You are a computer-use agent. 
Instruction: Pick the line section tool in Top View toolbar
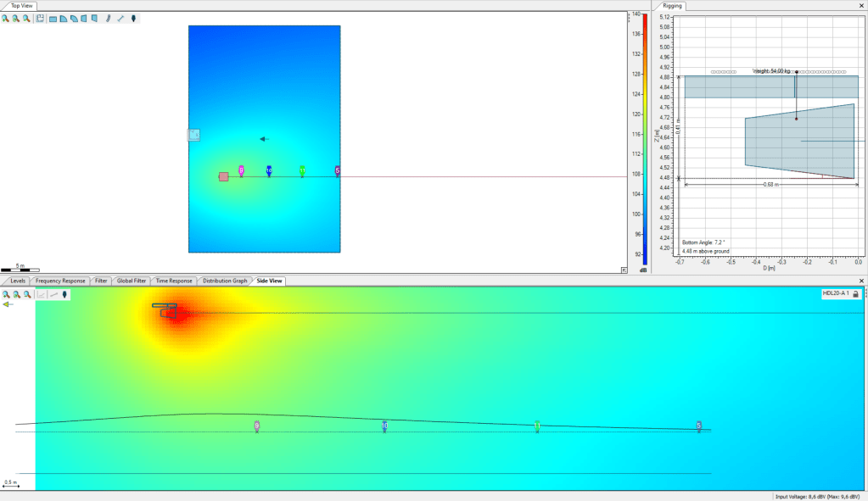coord(120,18)
